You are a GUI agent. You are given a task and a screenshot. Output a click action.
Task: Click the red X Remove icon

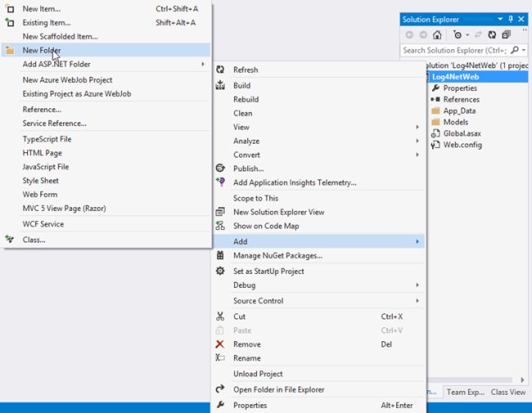point(219,344)
